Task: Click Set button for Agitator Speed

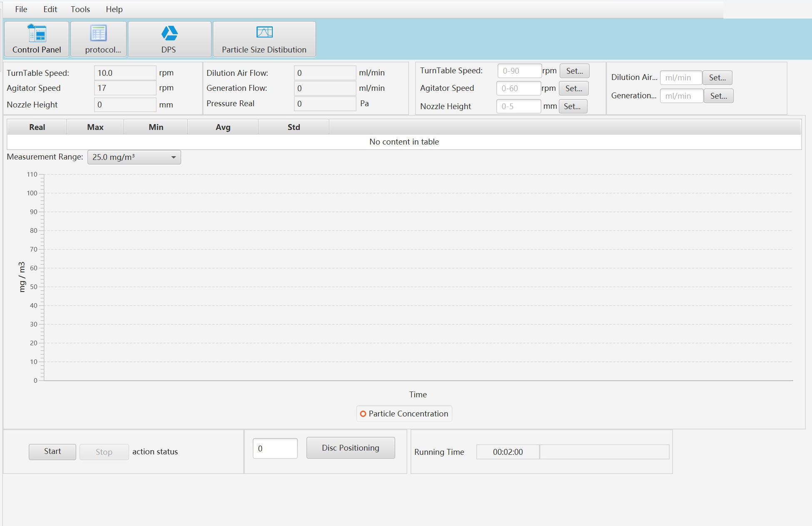Action: [x=573, y=88]
